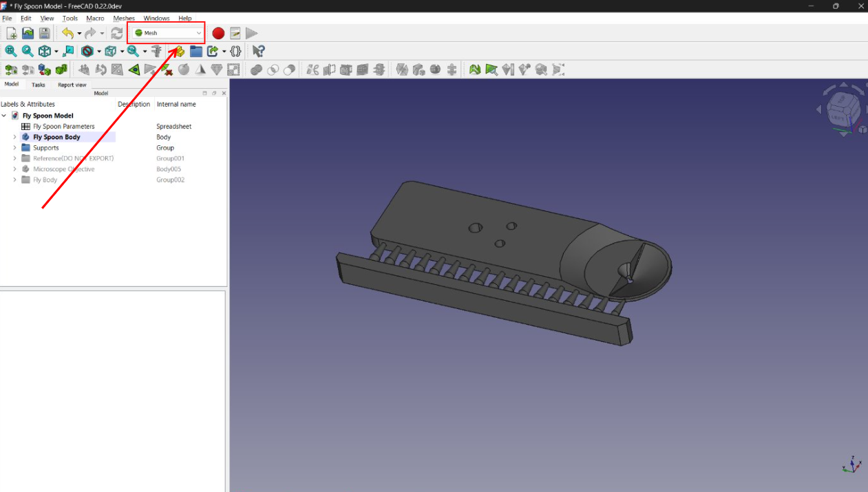This screenshot has width=868, height=492.
Task: Click Create mesh from shape icon
Action: click(45, 69)
